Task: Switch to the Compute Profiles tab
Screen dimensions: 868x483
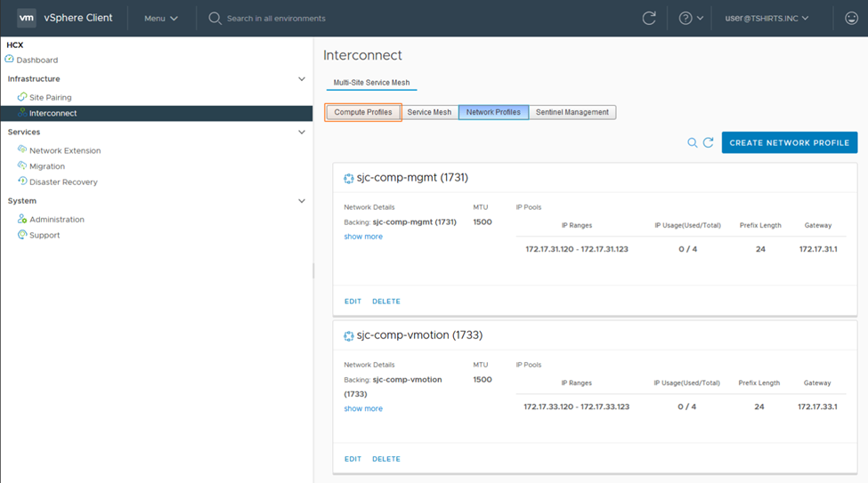Action: tap(362, 112)
